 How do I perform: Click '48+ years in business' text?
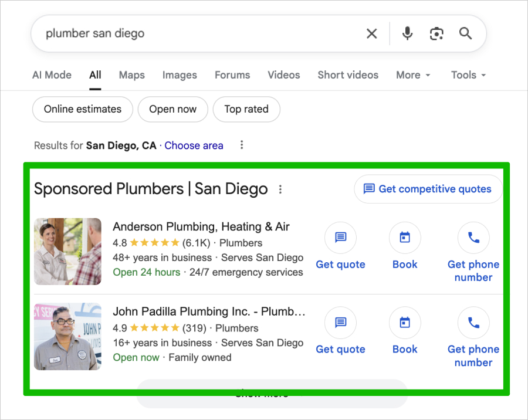[x=163, y=258]
